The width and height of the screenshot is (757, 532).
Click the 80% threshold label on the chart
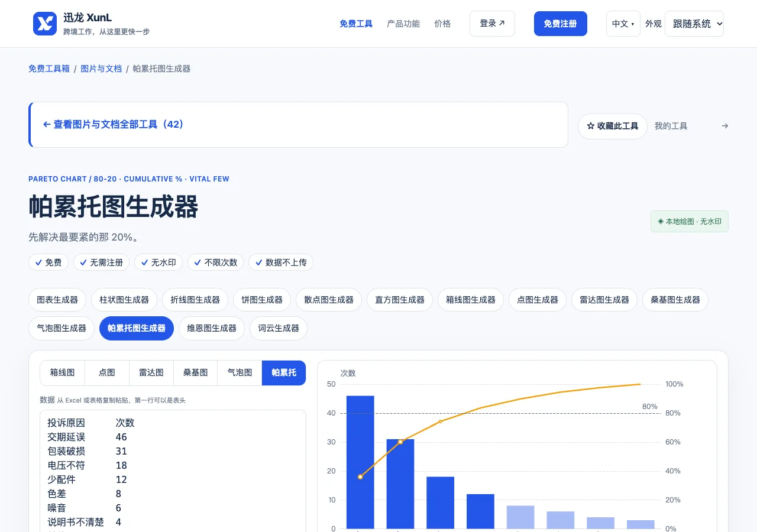(650, 407)
